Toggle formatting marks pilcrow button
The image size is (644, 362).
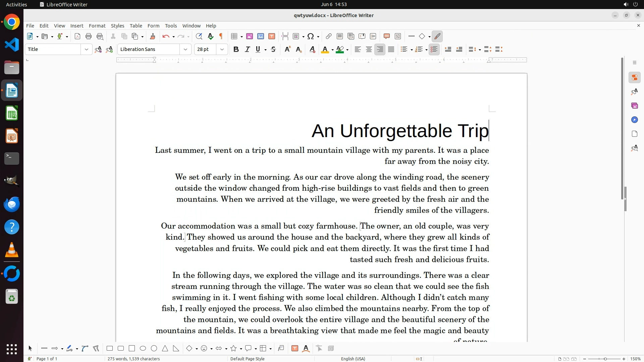coord(221,37)
